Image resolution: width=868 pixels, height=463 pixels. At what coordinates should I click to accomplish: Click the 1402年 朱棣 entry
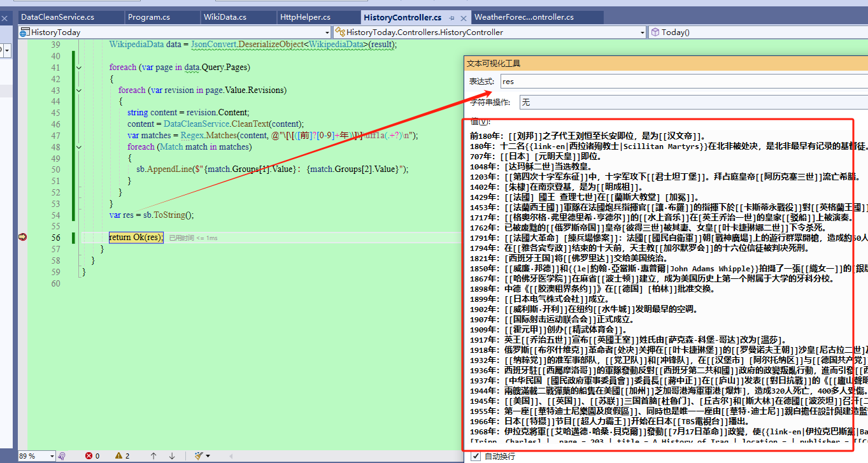pyautogui.click(x=555, y=187)
